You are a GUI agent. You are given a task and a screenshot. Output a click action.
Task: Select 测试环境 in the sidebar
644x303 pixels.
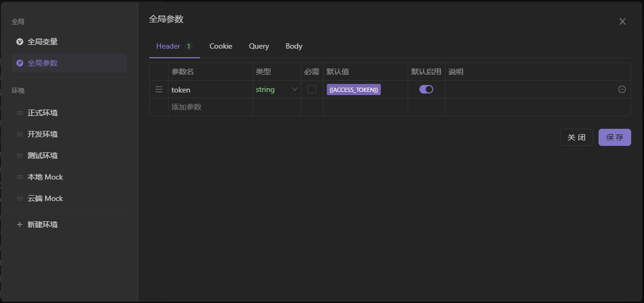43,156
